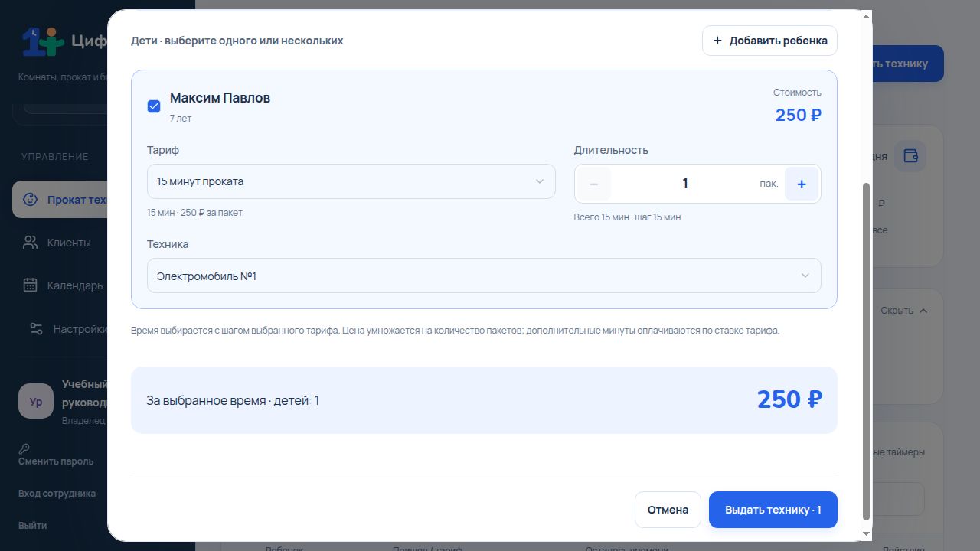The width and height of the screenshot is (980, 551).
Task: Click the Отмена button
Action: coord(668,510)
